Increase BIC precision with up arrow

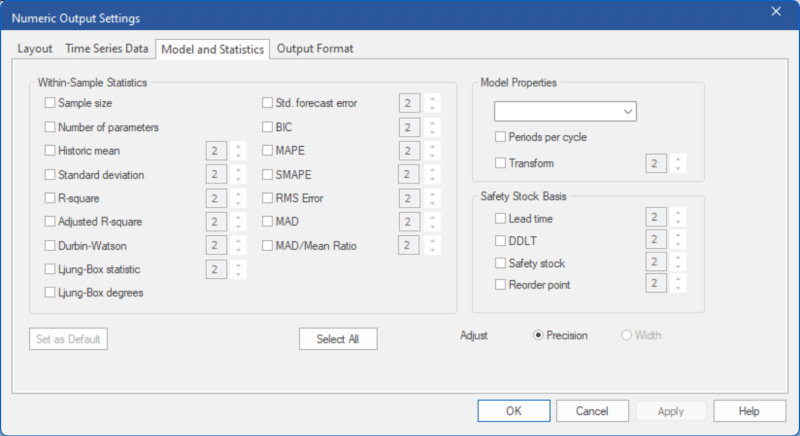pos(432,123)
